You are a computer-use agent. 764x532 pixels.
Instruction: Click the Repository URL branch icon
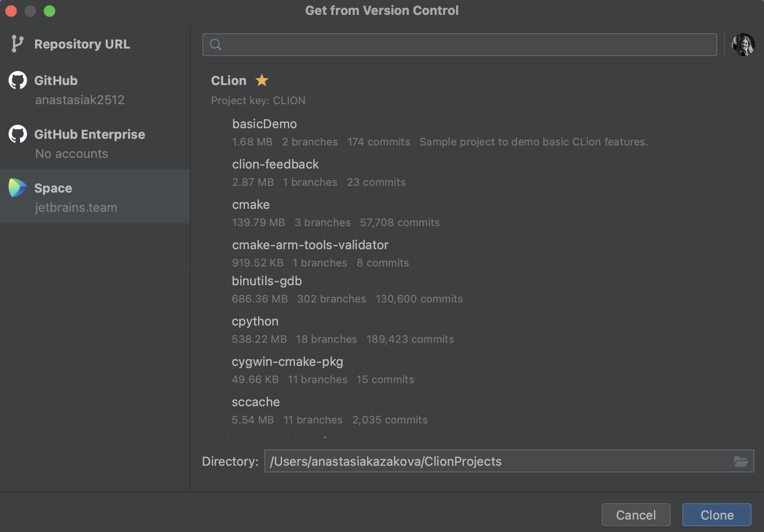click(x=17, y=44)
